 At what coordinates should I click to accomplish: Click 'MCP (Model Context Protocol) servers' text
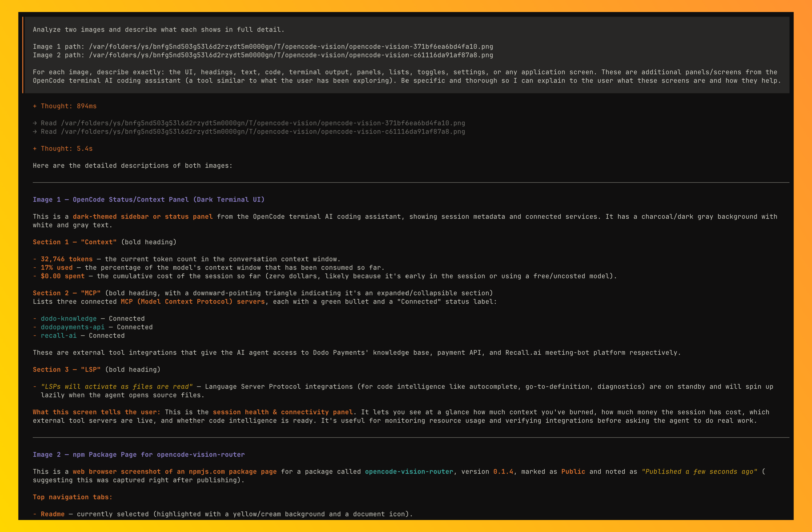click(193, 302)
